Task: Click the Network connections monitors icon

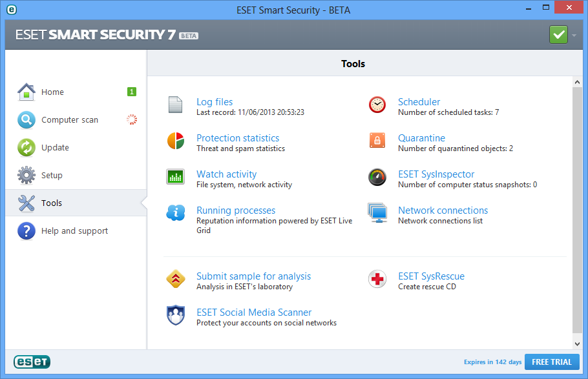Action: [x=377, y=213]
